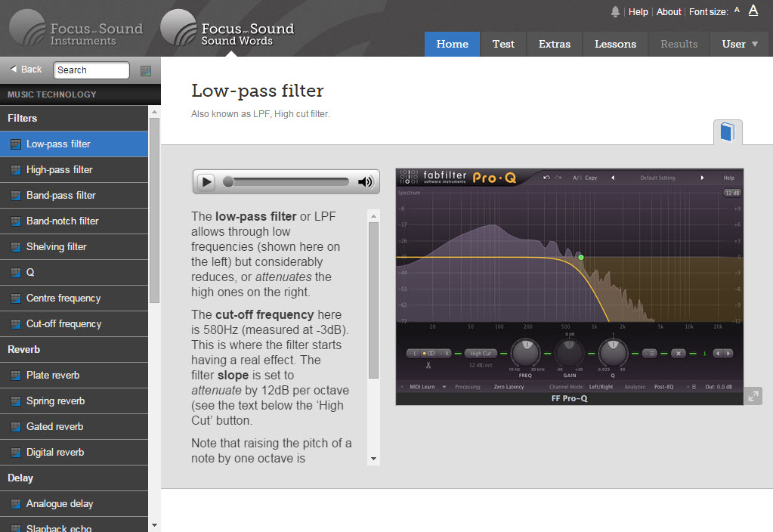Click the Gated reverb item icon
773x532 pixels.
coord(16,426)
